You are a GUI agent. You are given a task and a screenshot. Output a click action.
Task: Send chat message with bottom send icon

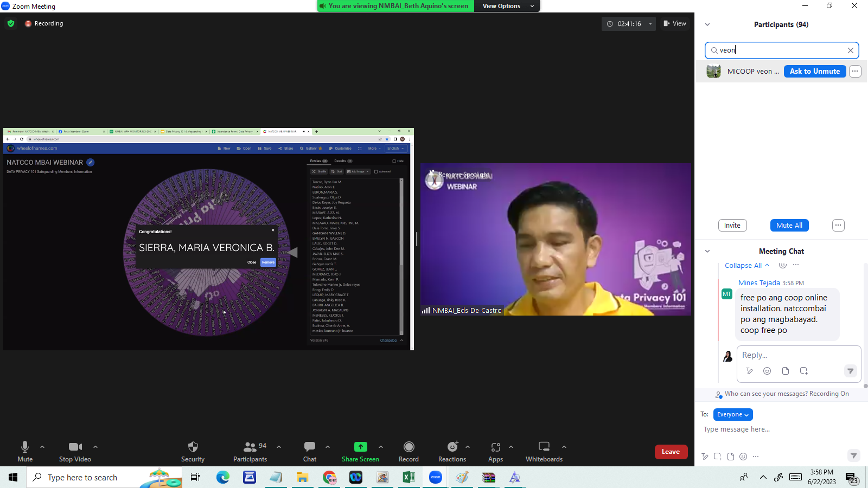click(853, 455)
